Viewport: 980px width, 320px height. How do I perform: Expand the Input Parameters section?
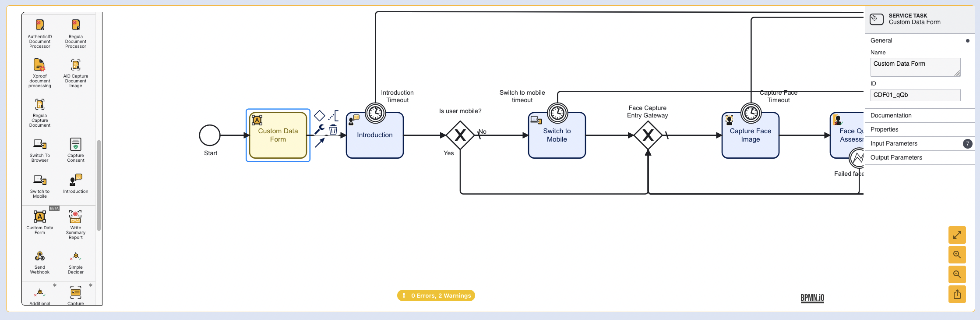point(920,143)
